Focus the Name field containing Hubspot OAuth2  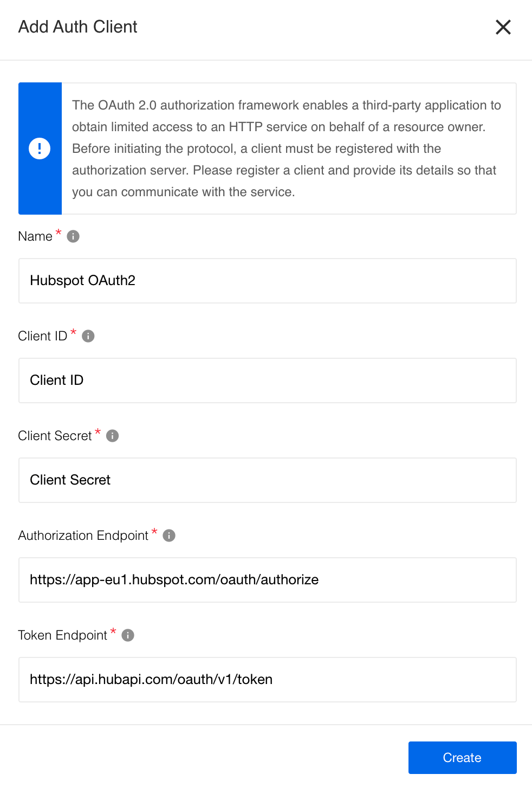[268, 281]
